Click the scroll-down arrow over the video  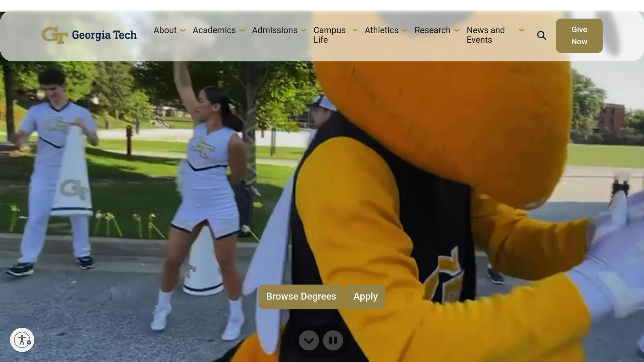click(309, 340)
